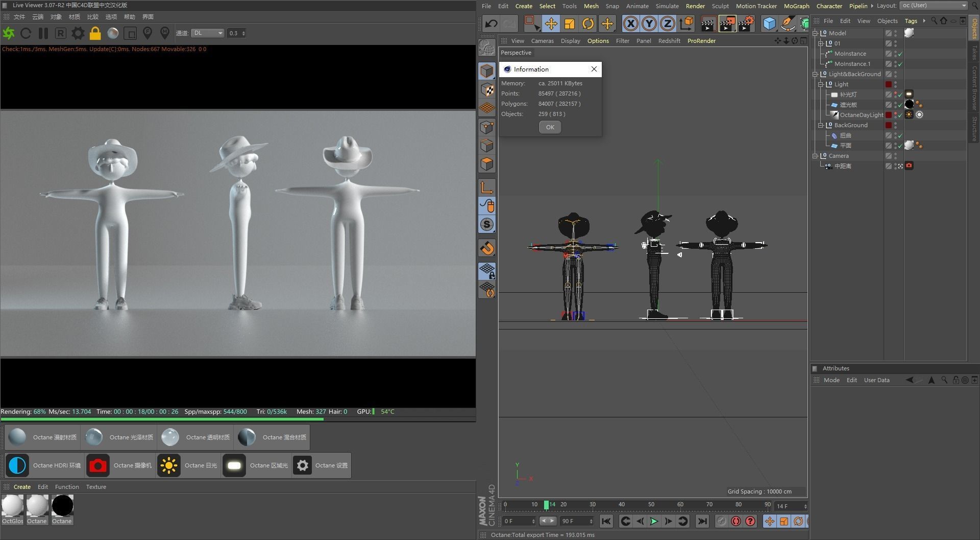Restart the render with the R icon
The width and height of the screenshot is (980, 540).
coord(59,33)
